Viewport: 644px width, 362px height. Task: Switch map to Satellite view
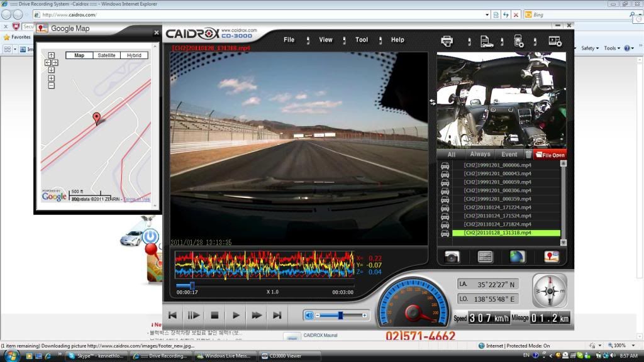pos(106,55)
